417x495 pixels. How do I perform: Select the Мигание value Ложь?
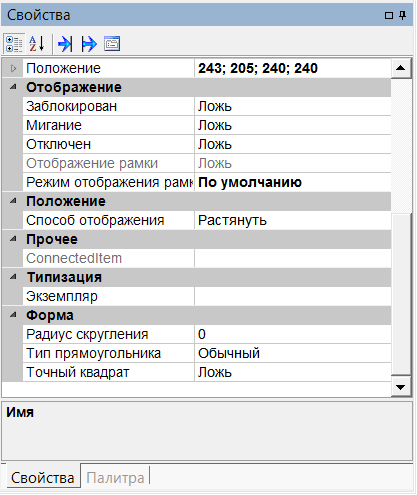[292, 125]
